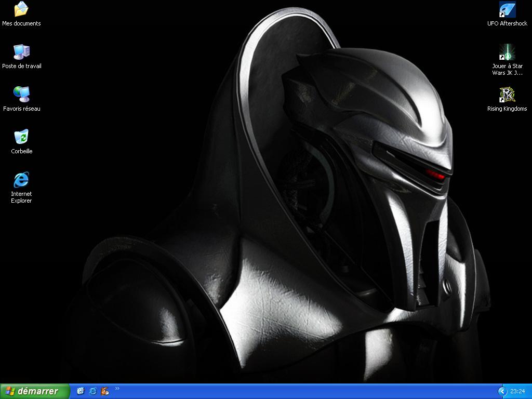Click the third quick launch icon, the orange one
Image resolution: width=532 pixels, height=399 pixels.
click(105, 391)
